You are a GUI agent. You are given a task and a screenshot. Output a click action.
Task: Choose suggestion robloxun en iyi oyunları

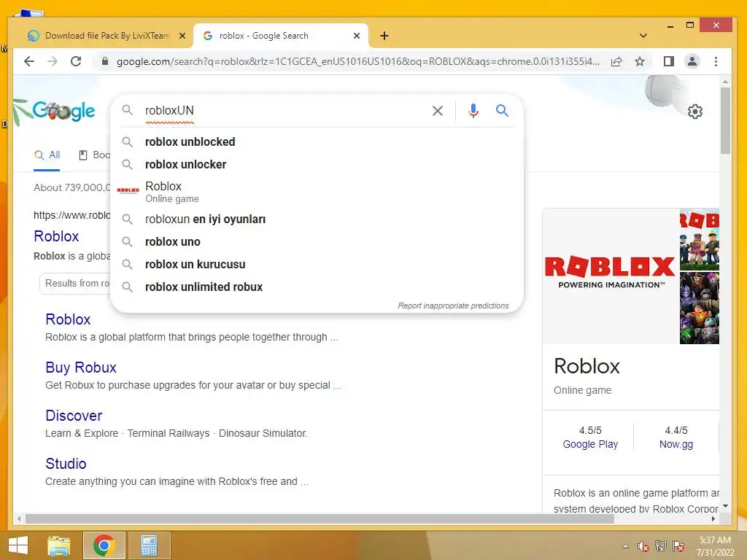[317, 219]
